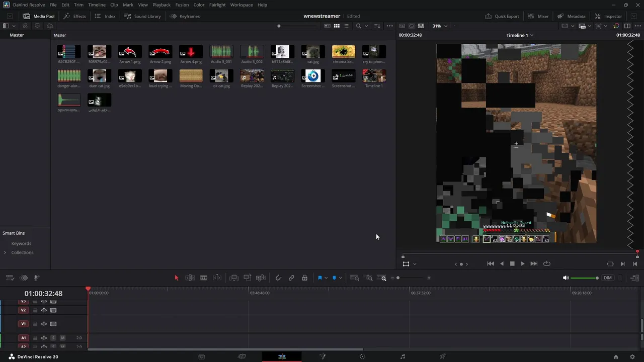Open the marker color dropdown arrow
The image size is (644, 362).
click(x=341, y=278)
